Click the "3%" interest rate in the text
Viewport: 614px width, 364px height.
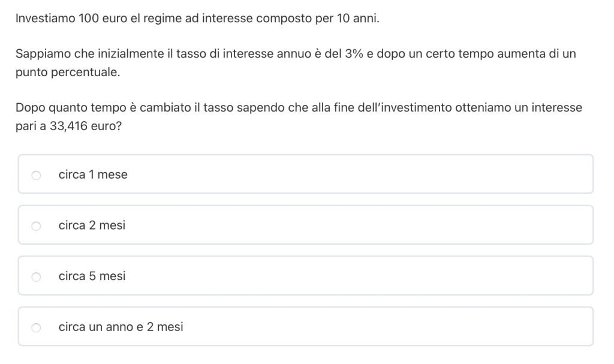[354, 54]
